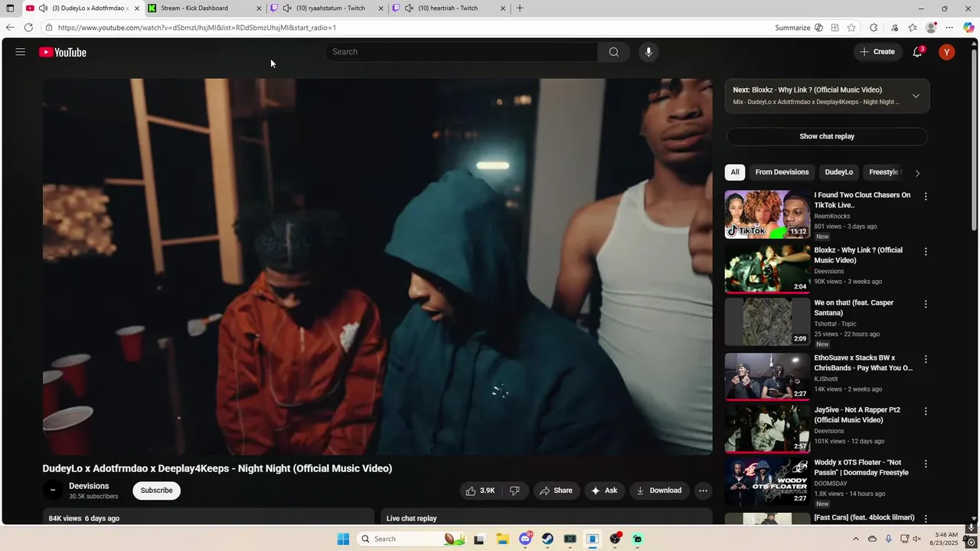Go back in the browser
Viewport: 980px width, 551px height.
click(x=10, y=28)
